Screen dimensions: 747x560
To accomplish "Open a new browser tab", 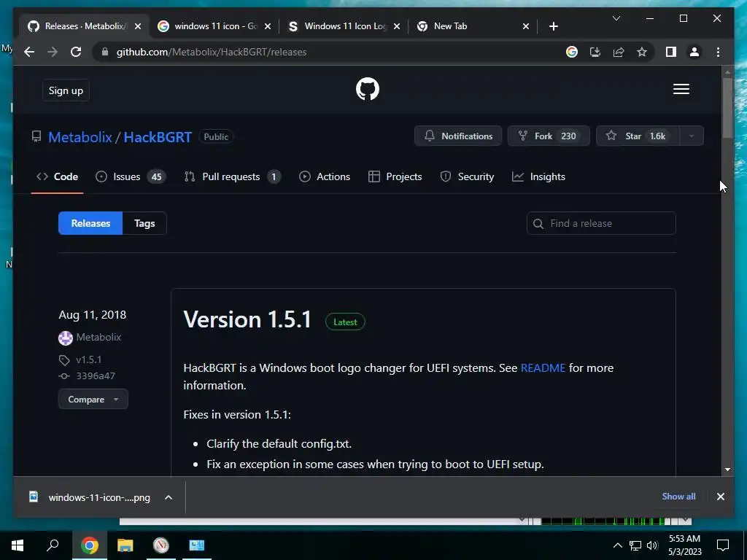I will coord(553,26).
